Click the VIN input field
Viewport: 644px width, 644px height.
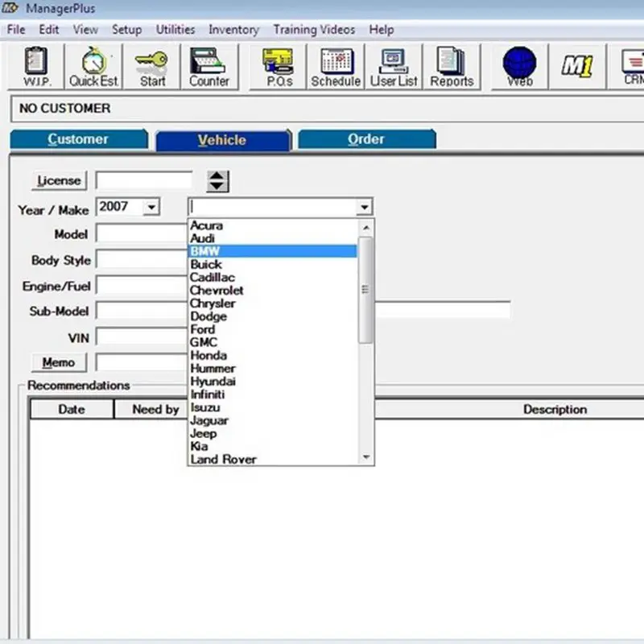142,337
